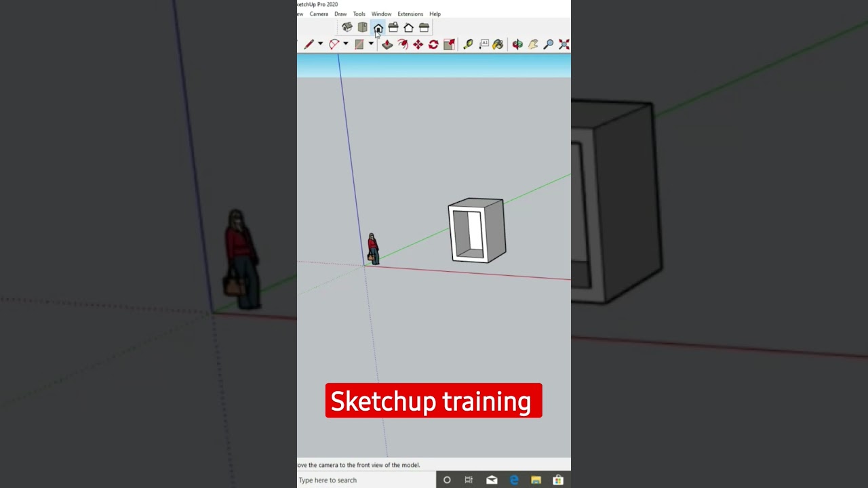
Task: Open Task View on taskbar
Action: (469, 480)
